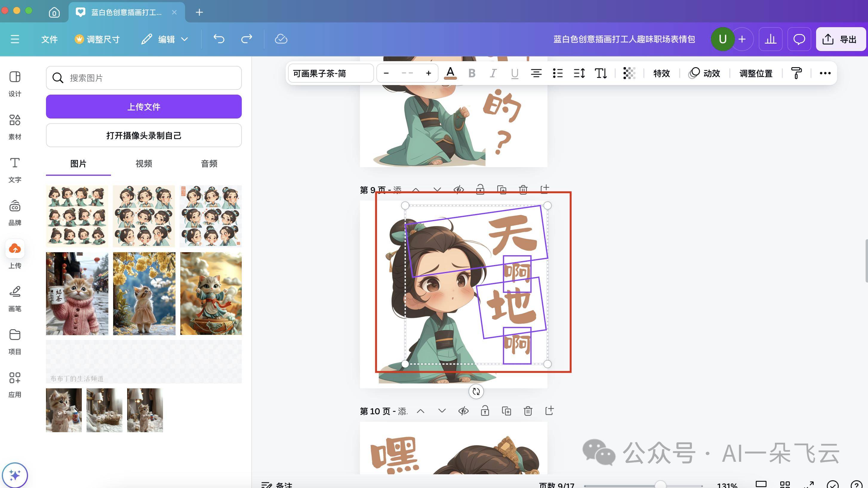Open the 编辑 dropdown in the top bar
The height and width of the screenshot is (488, 868).
click(165, 39)
